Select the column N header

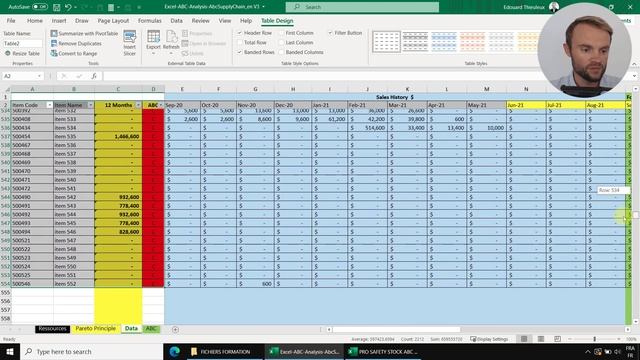coord(526,89)
